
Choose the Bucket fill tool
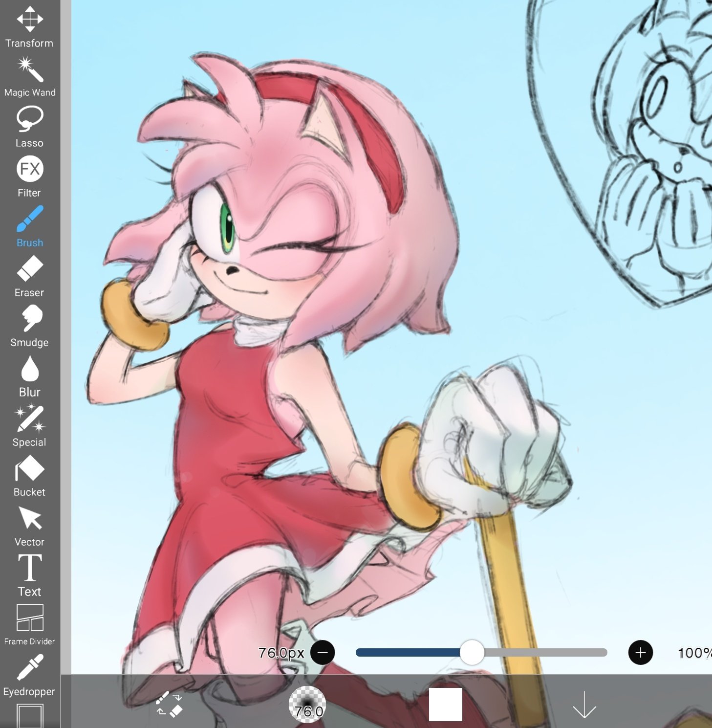tap(30, 476)
